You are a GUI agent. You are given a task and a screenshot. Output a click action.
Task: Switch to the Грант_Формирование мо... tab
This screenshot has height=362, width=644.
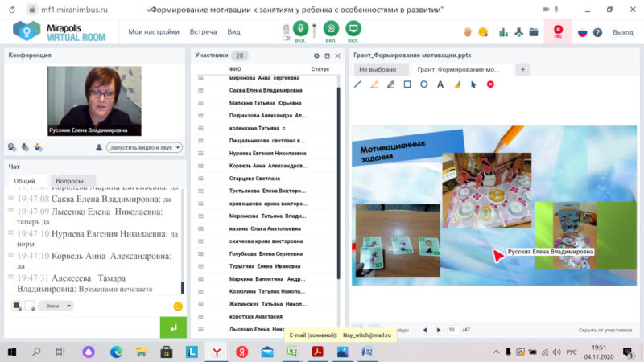pos(460,69)
